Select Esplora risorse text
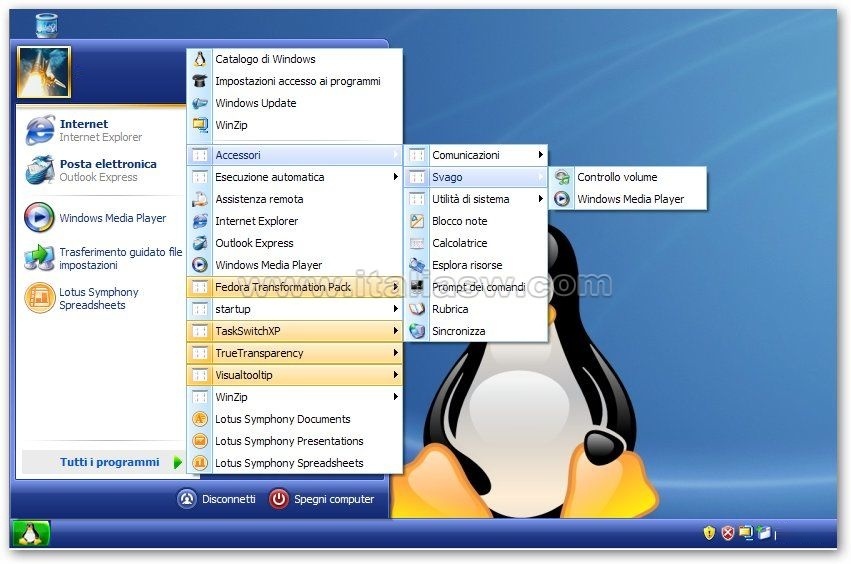This screenshot has width=851, height=564. click(467, 265)
